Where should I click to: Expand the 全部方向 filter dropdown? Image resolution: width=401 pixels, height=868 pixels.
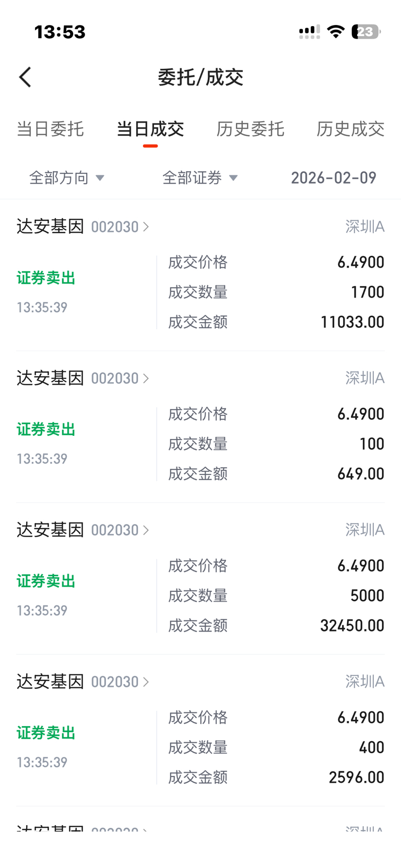(67, 178)
